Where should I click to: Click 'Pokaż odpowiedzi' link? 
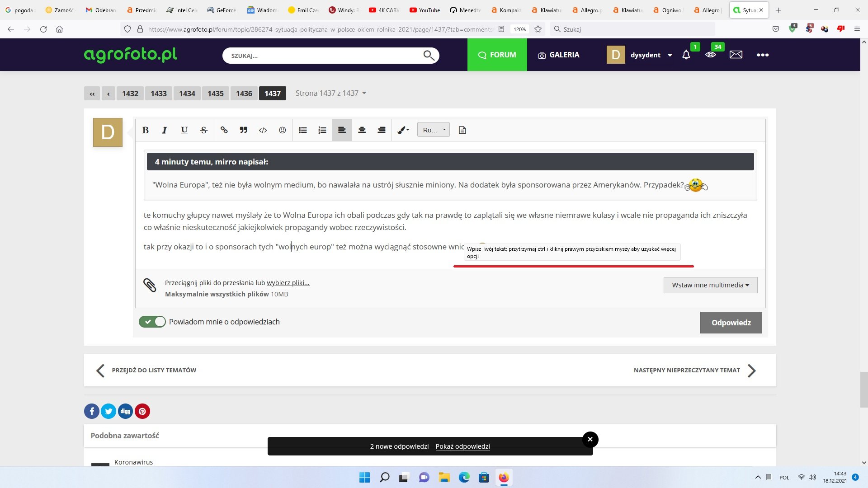[462, 446]
